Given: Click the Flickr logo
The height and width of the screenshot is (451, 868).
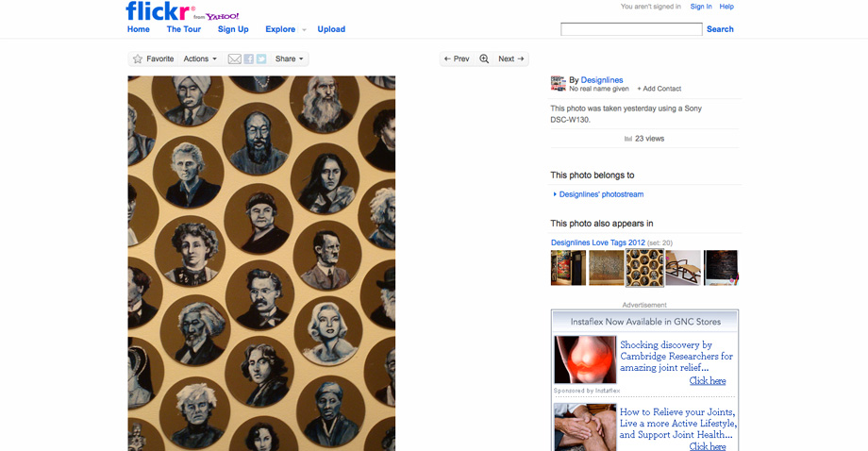Looking at the screenshot, I should coord(159,11).
